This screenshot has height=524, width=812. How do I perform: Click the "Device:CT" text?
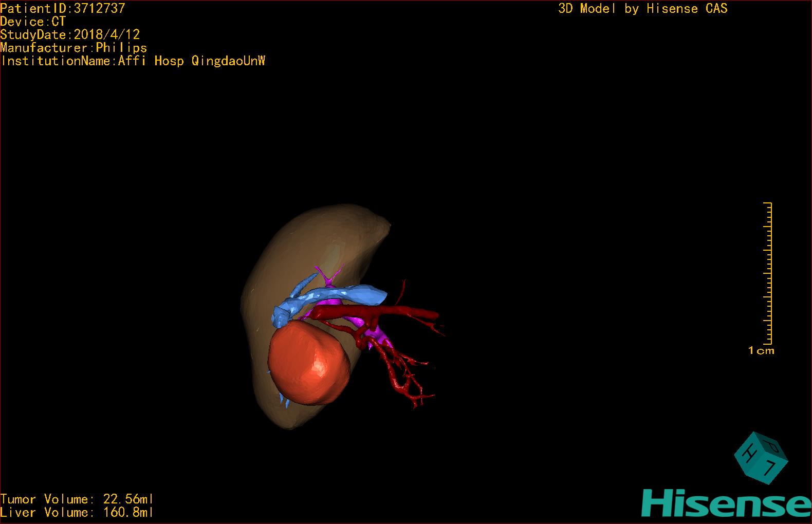33,22
